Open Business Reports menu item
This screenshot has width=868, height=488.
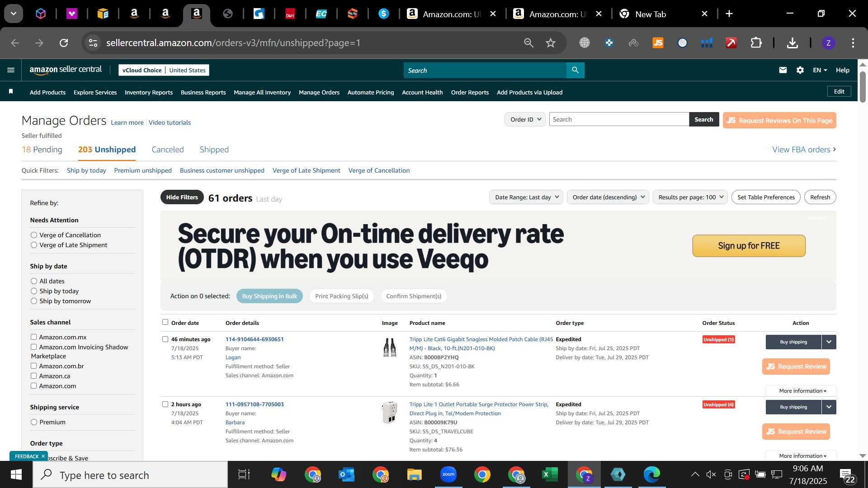[203, 92]
